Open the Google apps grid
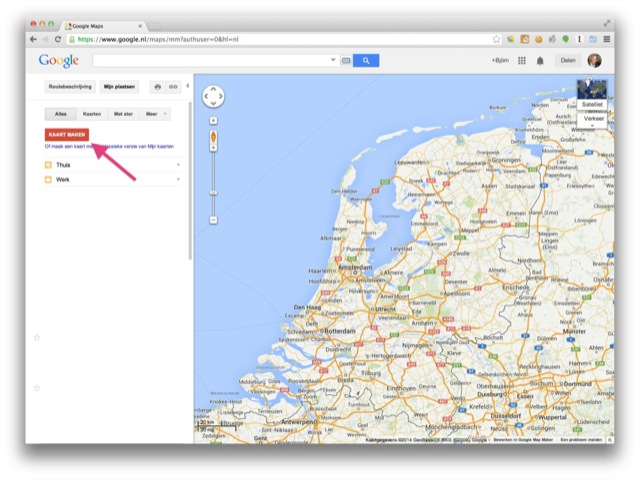This screenshot has height=479, width=640. (522, 60)
